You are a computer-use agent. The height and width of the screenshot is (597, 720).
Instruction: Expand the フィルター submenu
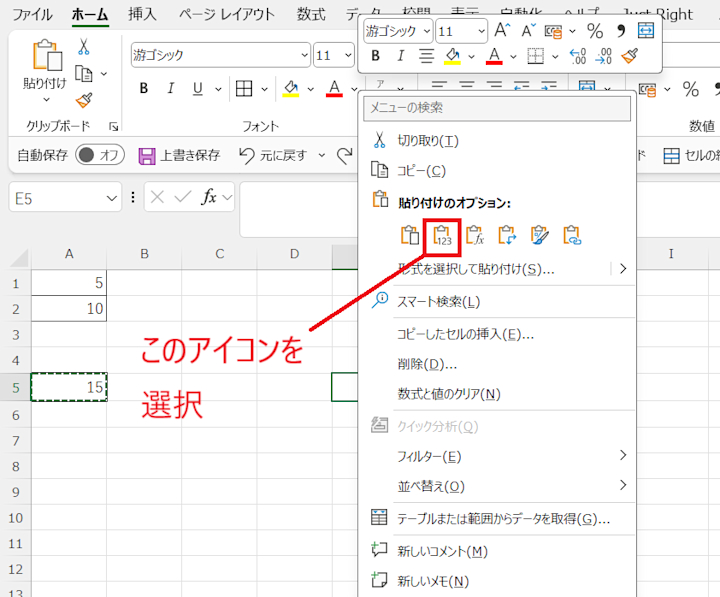[623, 455]
